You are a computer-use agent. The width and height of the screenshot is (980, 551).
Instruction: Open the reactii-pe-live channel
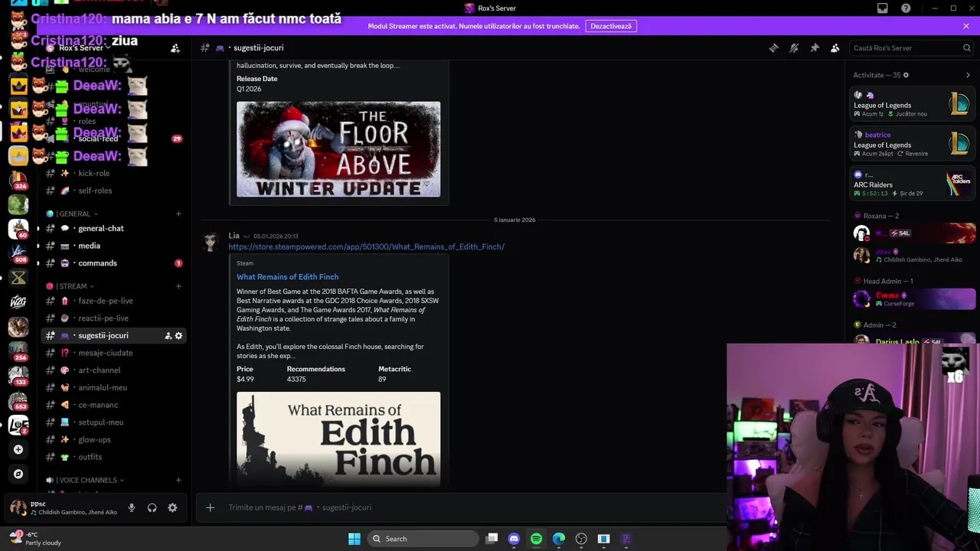pos(114,318)
